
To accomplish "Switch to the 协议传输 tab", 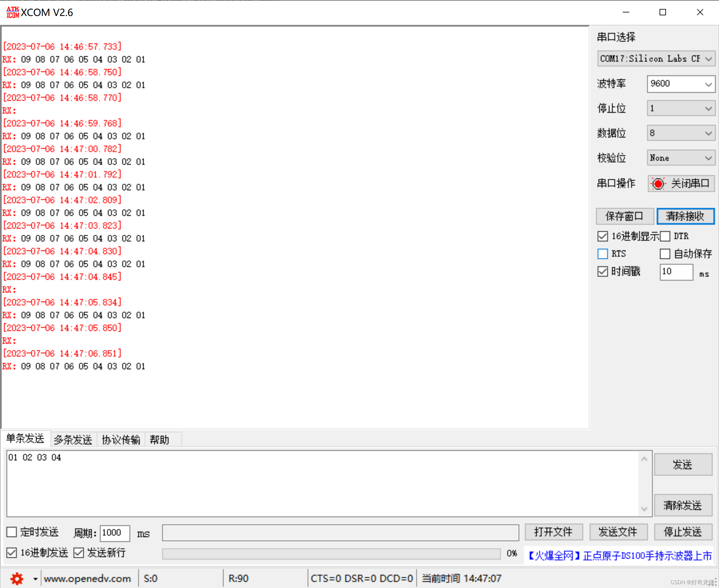I will [x=121, y=440].
